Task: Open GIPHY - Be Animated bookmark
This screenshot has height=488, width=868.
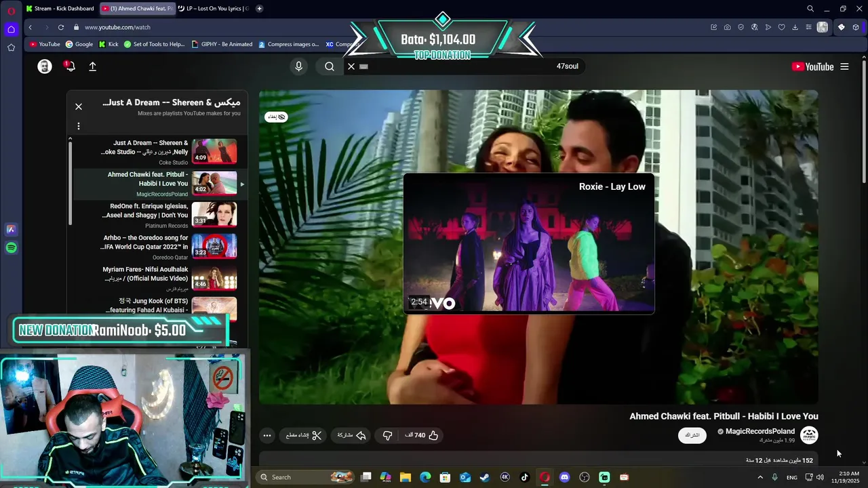Action: [222, 44]
